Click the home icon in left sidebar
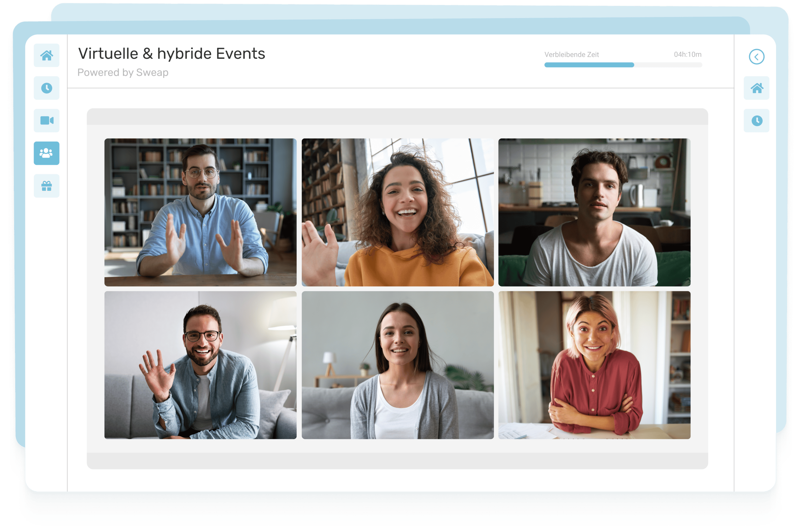 46,55
